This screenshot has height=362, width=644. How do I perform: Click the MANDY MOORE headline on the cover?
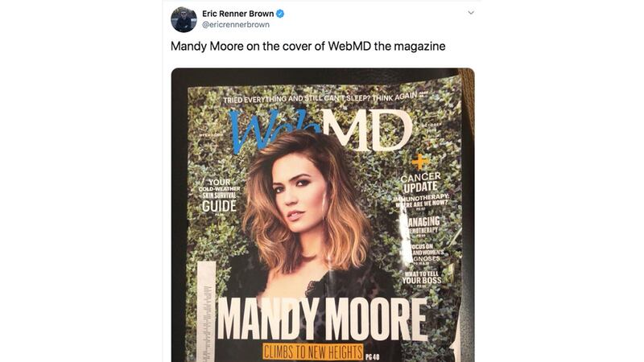click(x=322, y=319)
